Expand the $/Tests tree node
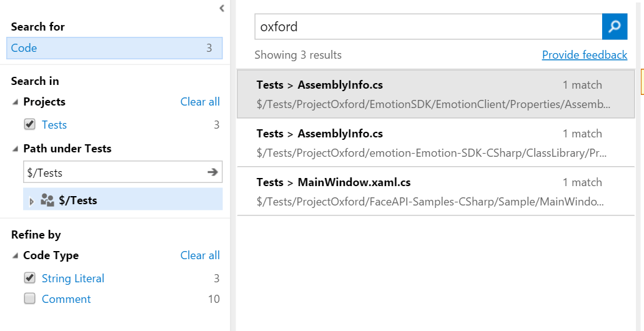The width and height of the screenshot is (644, 331). point(32,201)
